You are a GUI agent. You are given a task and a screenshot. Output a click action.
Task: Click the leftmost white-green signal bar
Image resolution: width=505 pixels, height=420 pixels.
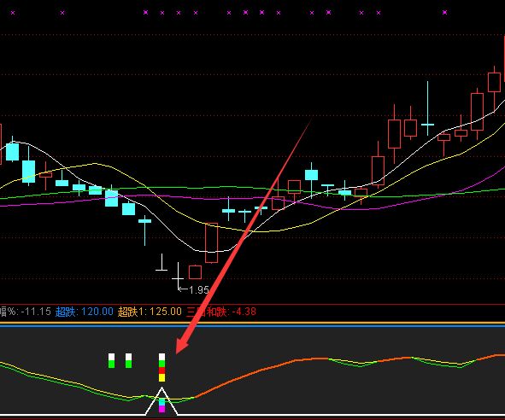pyautogui.click(x=111, y=361)
